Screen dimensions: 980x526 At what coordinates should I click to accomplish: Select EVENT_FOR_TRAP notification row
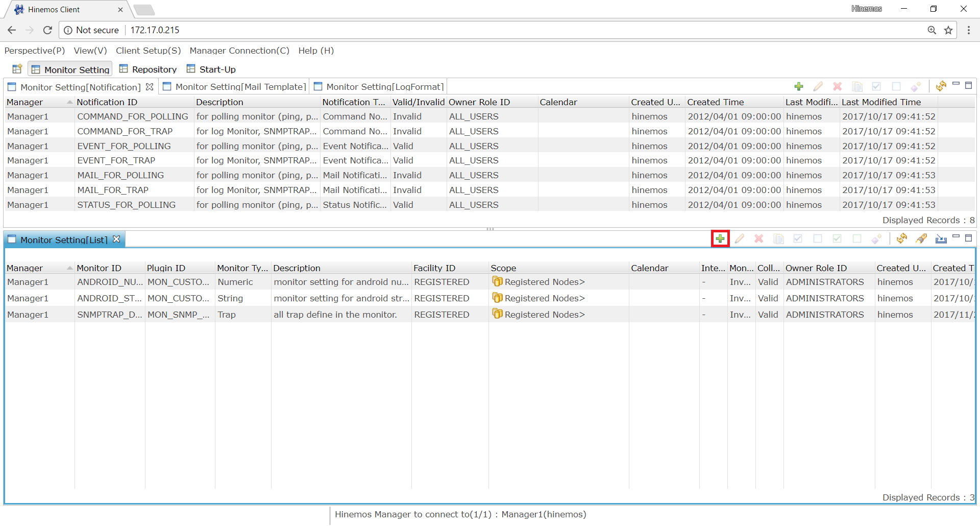490,160
